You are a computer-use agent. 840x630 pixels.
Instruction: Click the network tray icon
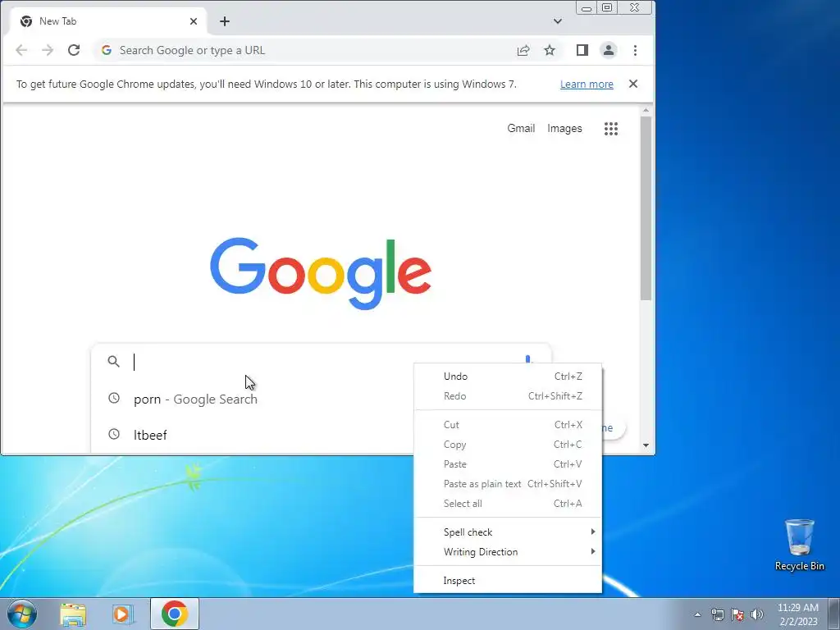pos(717,614)
